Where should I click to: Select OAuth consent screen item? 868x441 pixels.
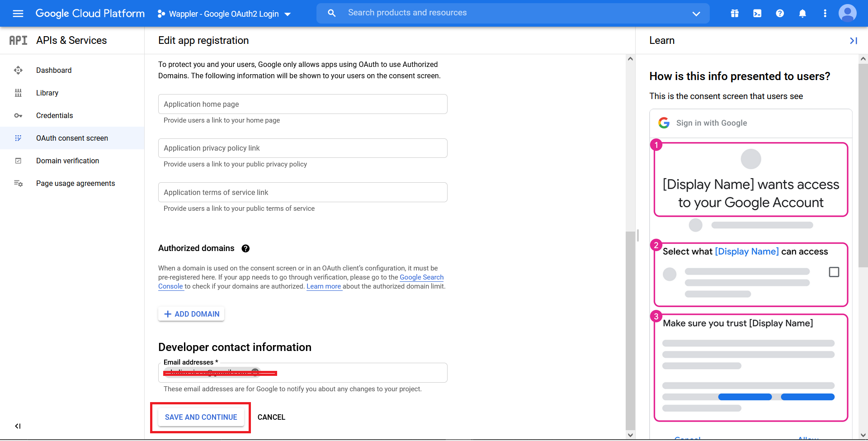72,138
